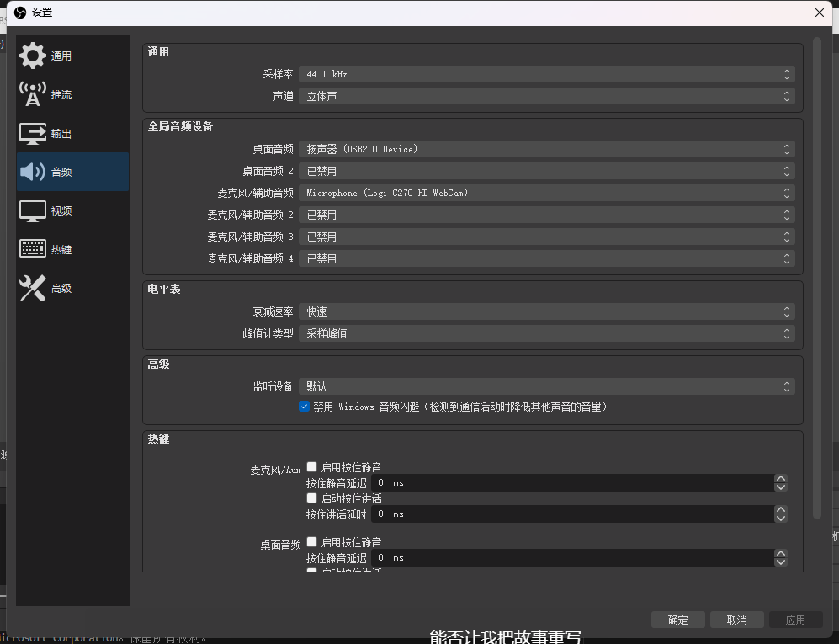Uncheck 禁用 Windows 音频闪避 checkbox

click(305, 407)
